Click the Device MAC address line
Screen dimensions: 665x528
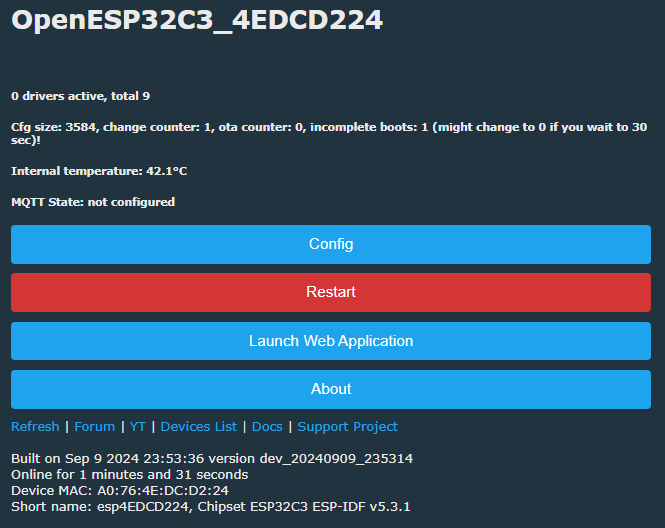[x=120, y=490]
